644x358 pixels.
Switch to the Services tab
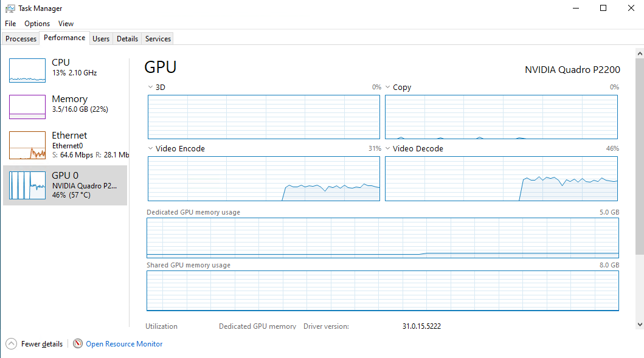click(x=158, y=39)
